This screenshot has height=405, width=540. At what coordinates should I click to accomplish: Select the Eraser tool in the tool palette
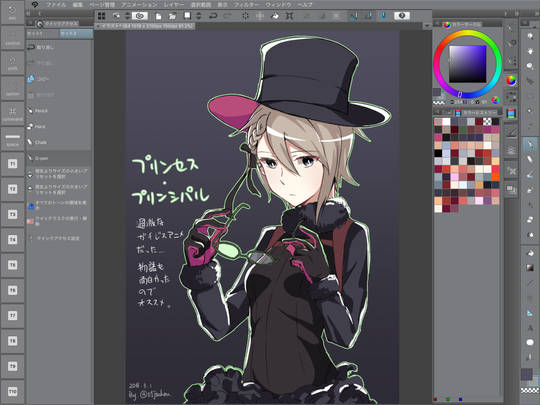coord(530,219)
